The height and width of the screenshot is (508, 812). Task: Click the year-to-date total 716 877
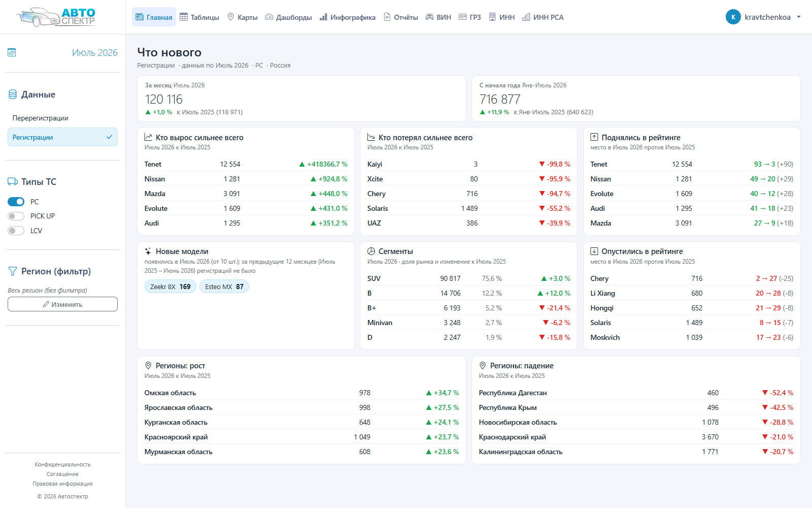[500, 99]
